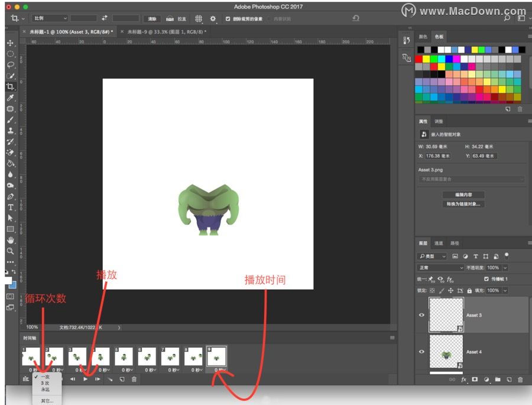Choose '永远' forever loop option

coord(45,390)
